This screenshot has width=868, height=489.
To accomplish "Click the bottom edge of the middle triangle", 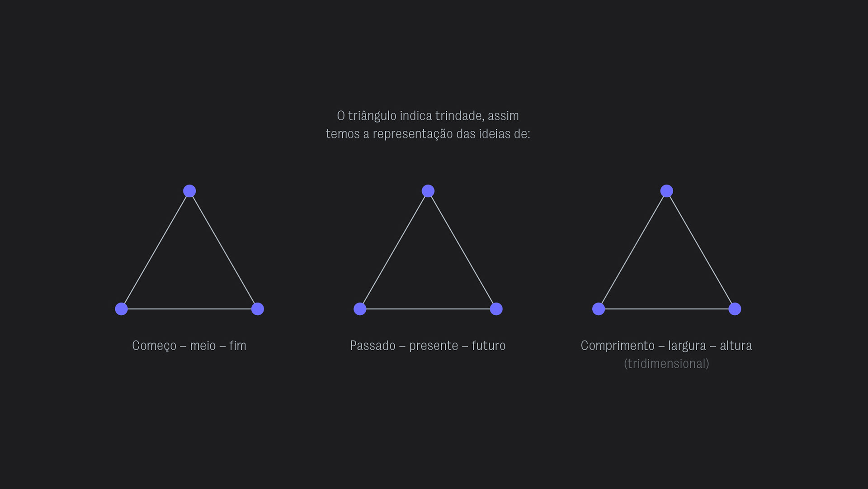I will point(428,309).
